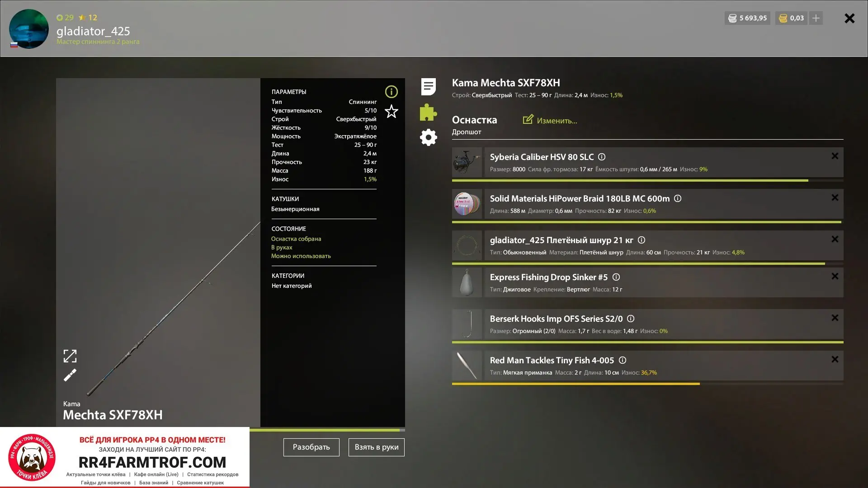This screenshot has width=868, height=488.
Task: Show info for Solid Materials HiPower Braid
Action: pyautogui.click(x=678, y=198)
